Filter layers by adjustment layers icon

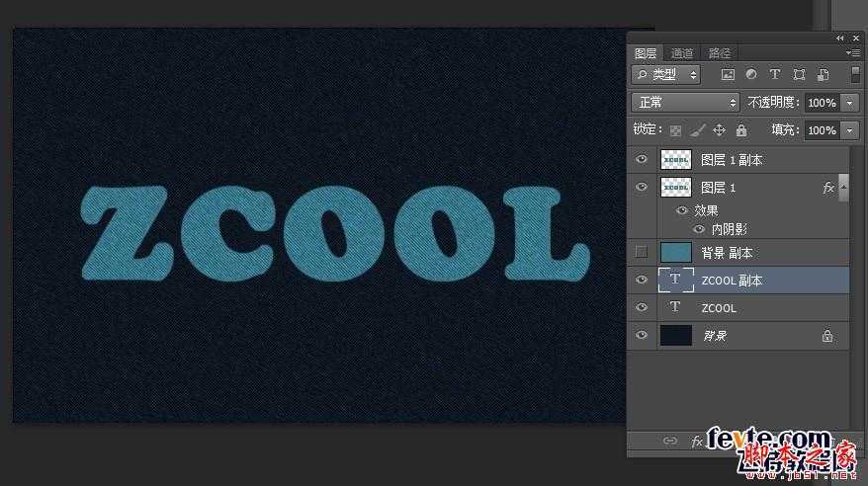click(751, 75)
